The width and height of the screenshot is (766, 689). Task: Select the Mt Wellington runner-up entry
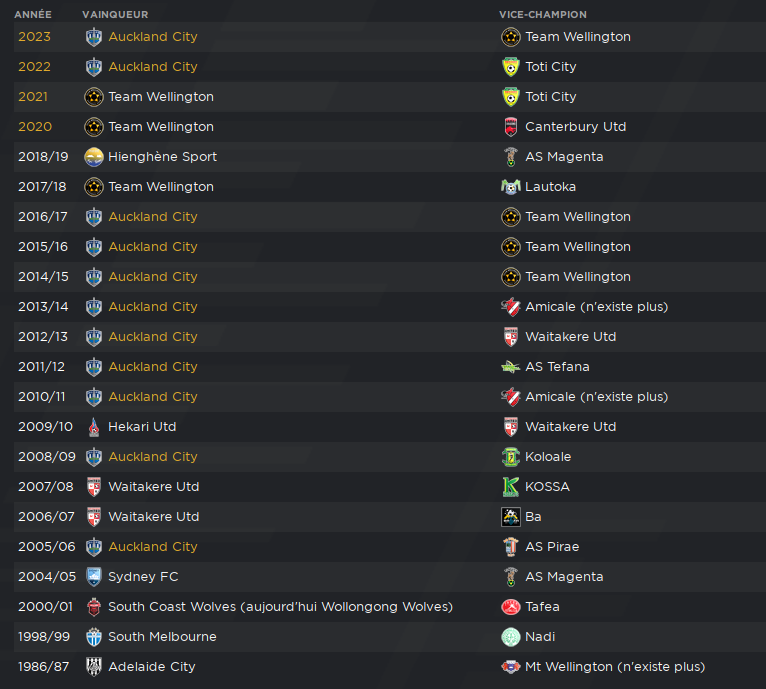point(615,667)
